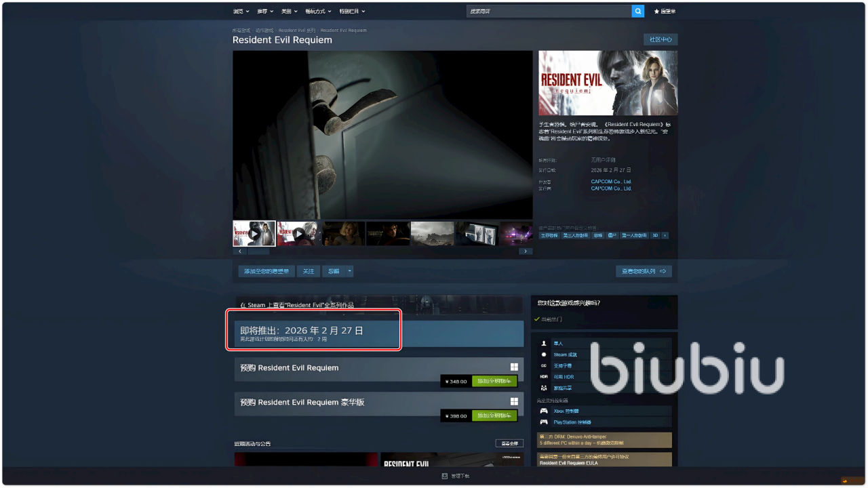
Task: Click the Xbox controller icon
Action: (544, 411)
